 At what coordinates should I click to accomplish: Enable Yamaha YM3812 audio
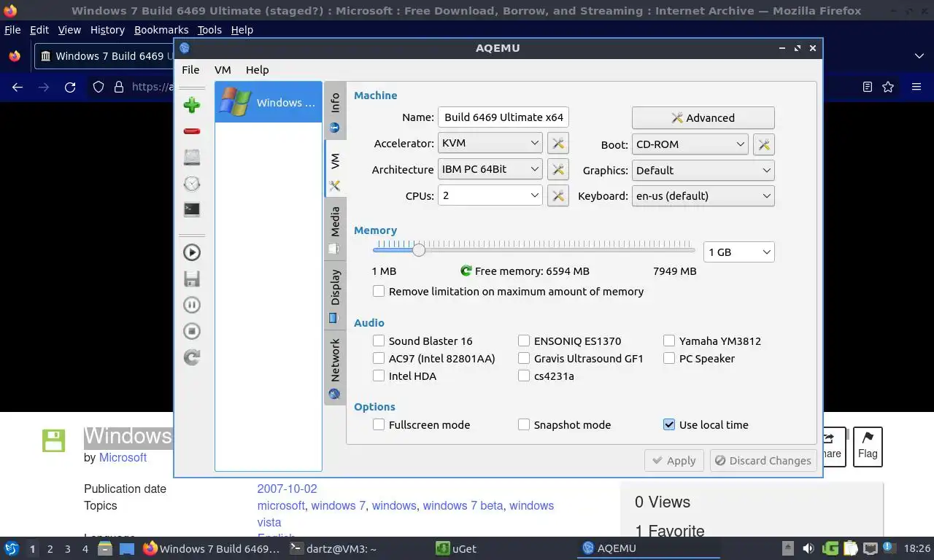click(x=669, y=341)
